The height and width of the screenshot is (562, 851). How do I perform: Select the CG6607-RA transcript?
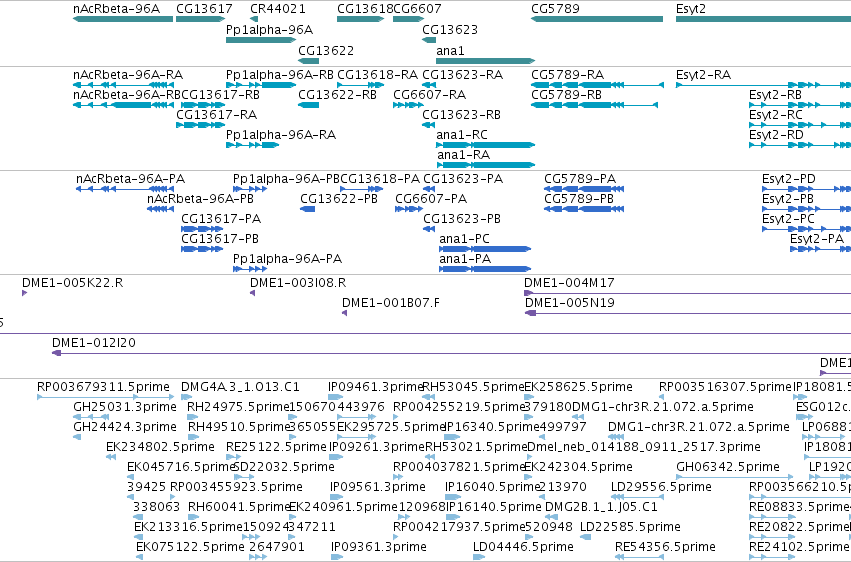[x=408, y=105]
